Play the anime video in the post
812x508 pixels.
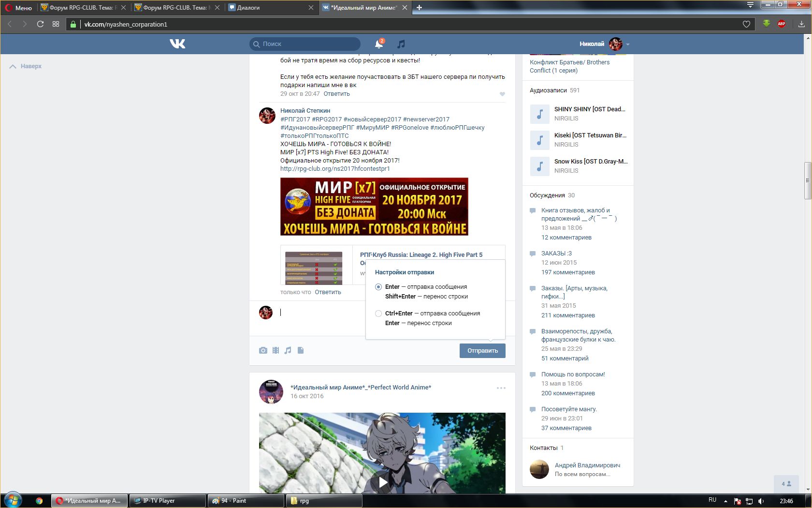click(382, 482)
